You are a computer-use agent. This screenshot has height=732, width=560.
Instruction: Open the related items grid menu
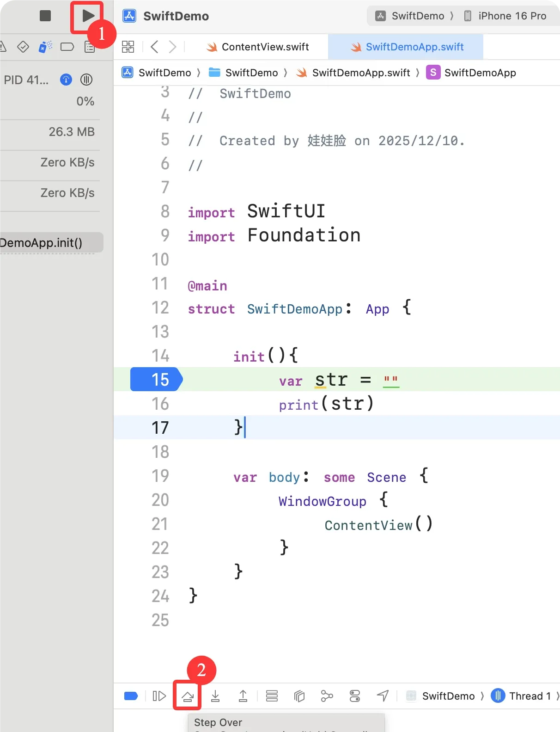pos(128,47)
